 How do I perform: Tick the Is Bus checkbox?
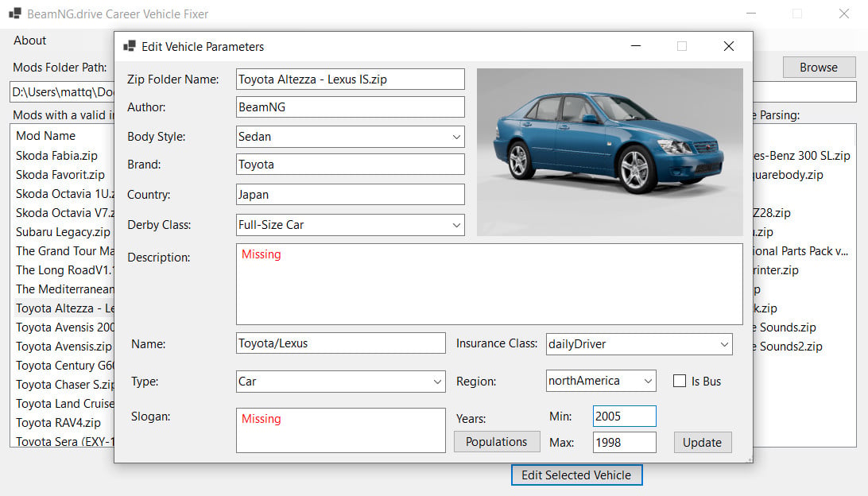click(680, 381)
